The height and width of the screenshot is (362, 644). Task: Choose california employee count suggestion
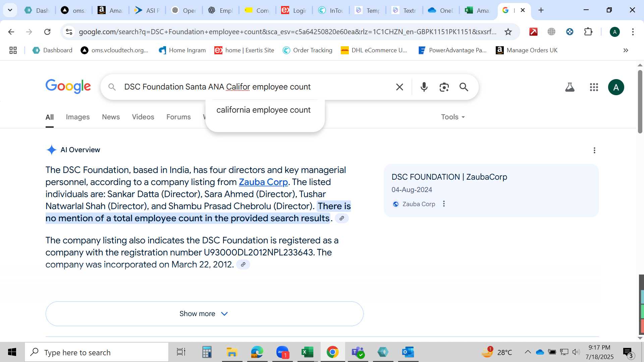tap(264, 110)
